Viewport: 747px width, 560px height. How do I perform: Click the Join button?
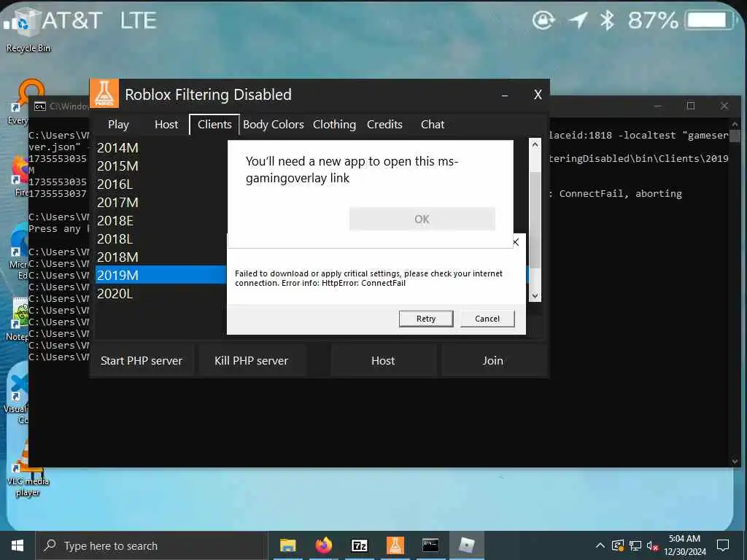click(x=492, y=360)
